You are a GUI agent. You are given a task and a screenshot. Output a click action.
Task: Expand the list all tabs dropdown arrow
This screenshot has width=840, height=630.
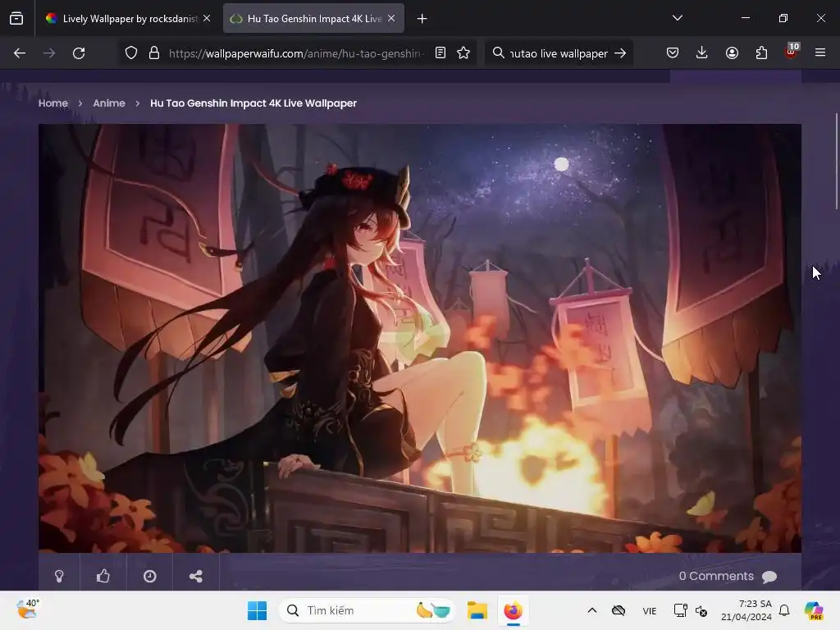click(x=677, y=19)
